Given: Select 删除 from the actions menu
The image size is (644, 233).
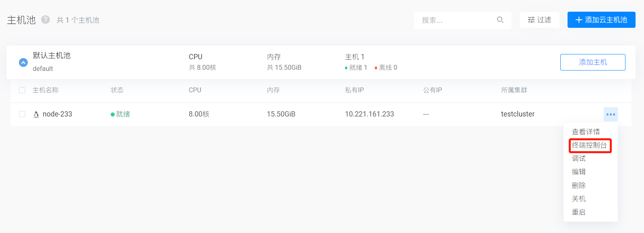Looking at the screenshot, I should tap(579, 185).
